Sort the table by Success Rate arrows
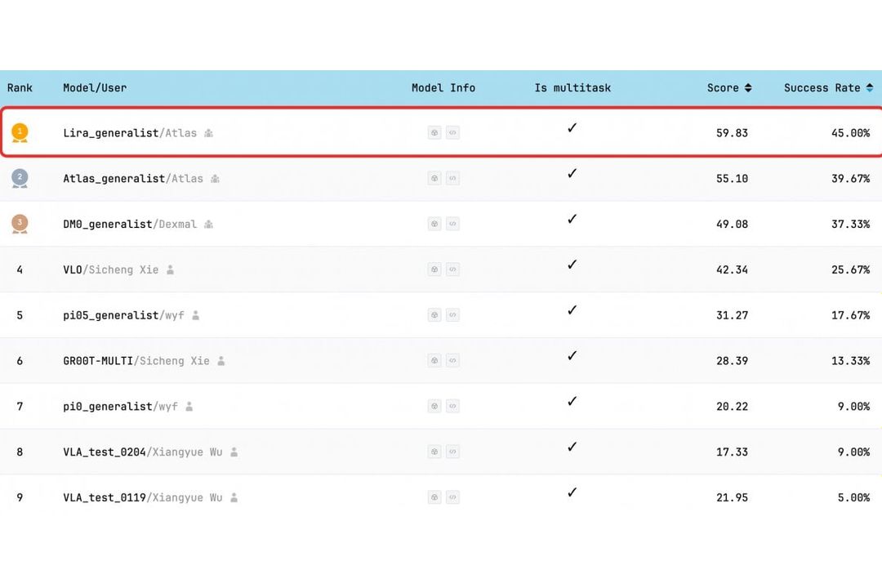This screenshot has width=882, height=588. pos(870,87)
